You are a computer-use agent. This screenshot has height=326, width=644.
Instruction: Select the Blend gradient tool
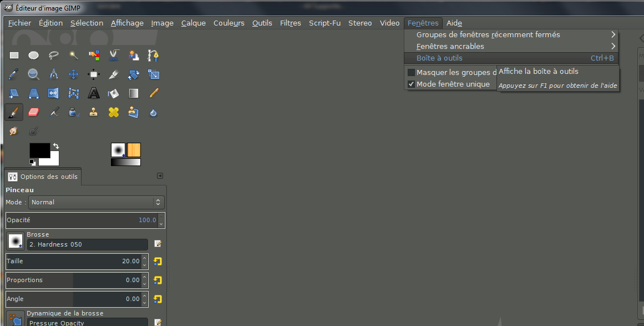(x=134, y=94)
